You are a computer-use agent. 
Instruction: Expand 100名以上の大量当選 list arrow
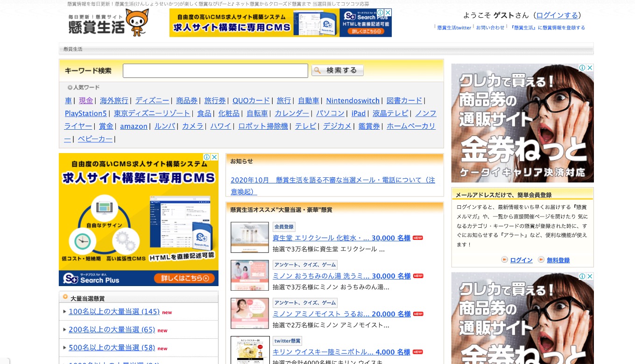[64, 312]
